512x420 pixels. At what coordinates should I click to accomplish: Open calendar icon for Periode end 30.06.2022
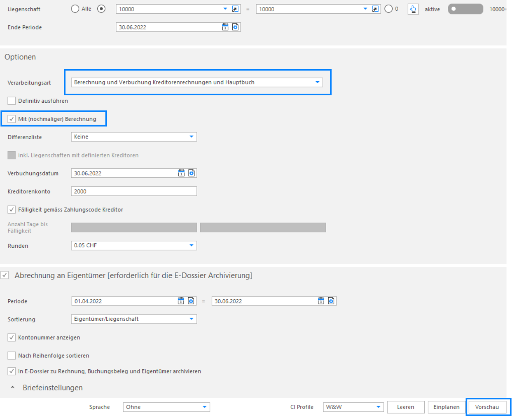point(321,301)
